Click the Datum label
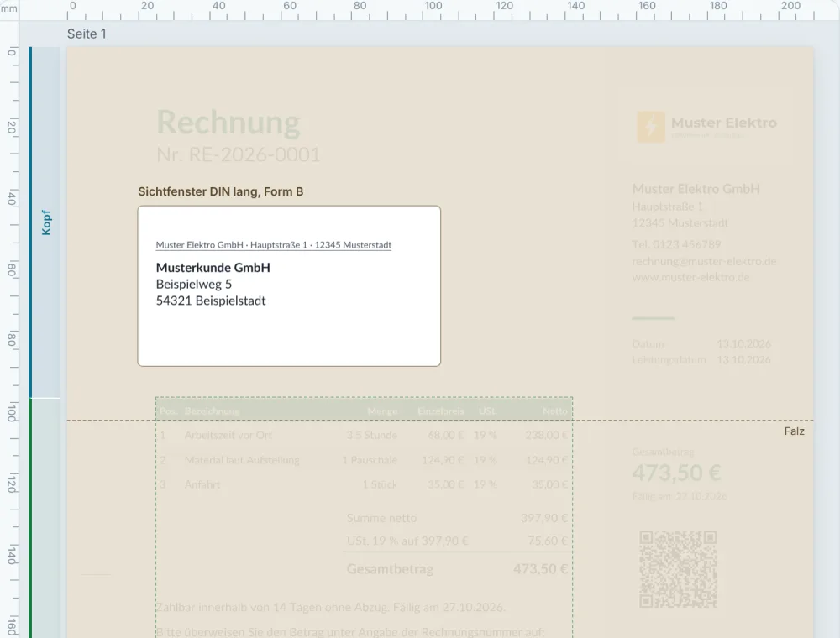The height and width of the screenshot is (638, 840). [648, 343]
